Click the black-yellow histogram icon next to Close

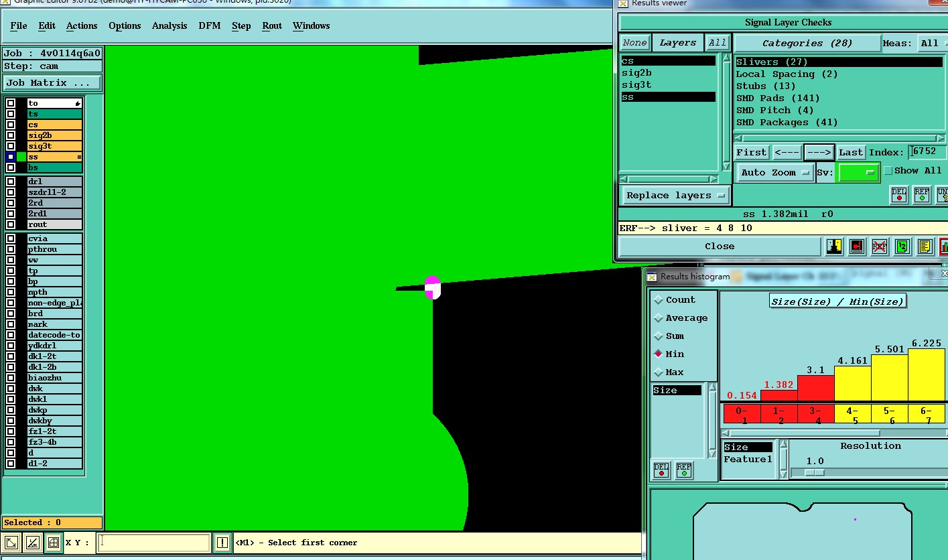[834, 247]
